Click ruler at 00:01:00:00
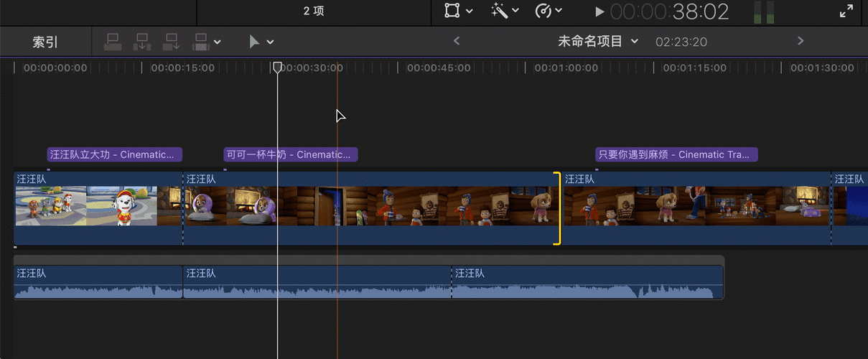The height and width of the screenshot is (359, 868). coord(566,67)
